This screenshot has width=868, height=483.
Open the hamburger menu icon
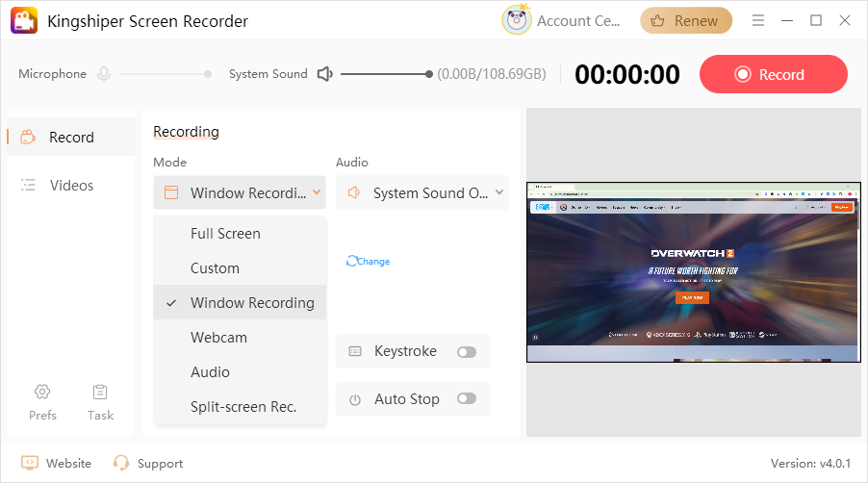point(758,20)
